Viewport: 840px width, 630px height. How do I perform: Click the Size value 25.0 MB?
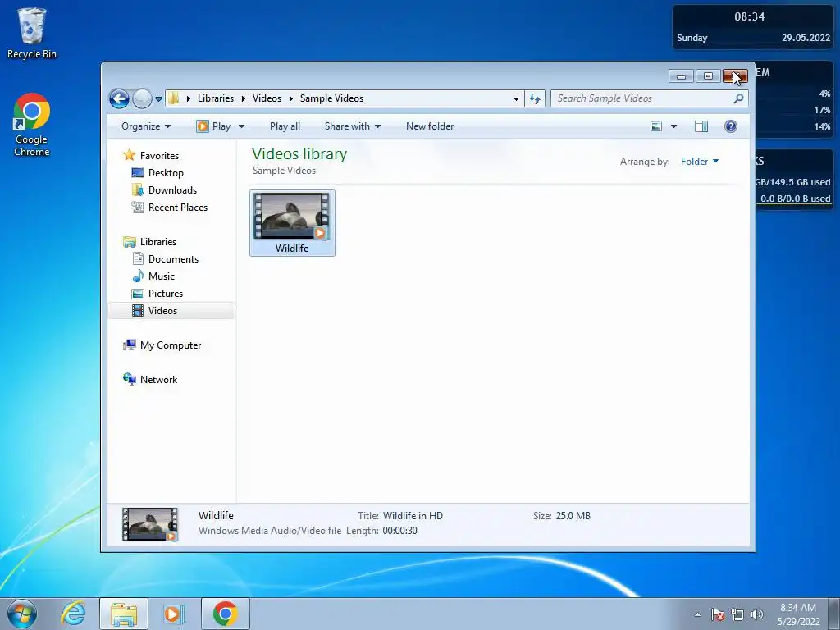click(x=573, y=516)
